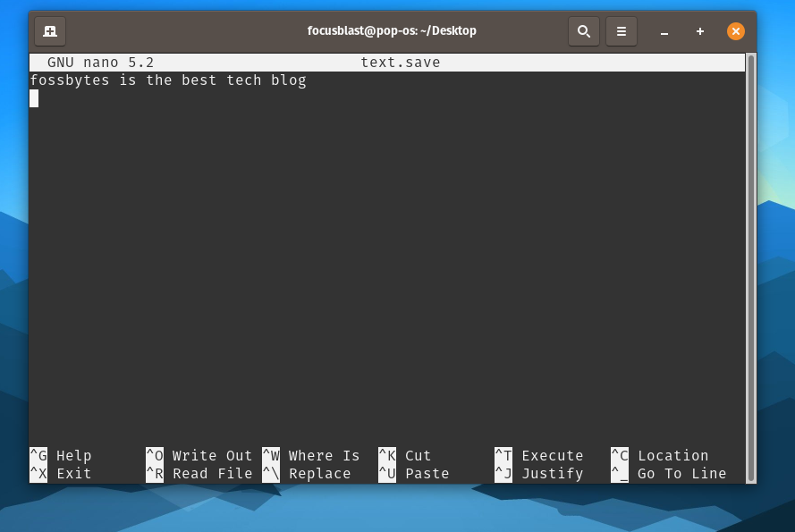Open a new terminal tab

click(x=49, y=30)
